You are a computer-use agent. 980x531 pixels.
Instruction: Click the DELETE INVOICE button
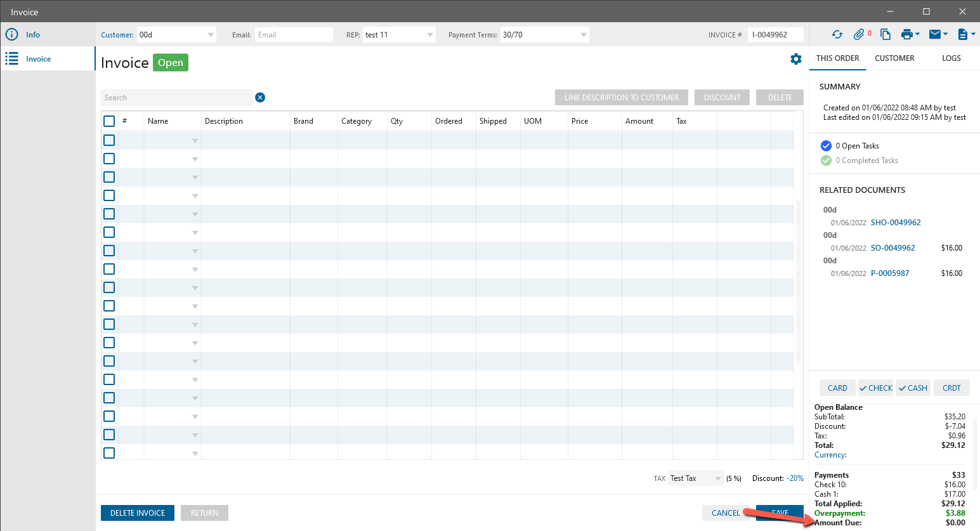(x=138, y=513)
